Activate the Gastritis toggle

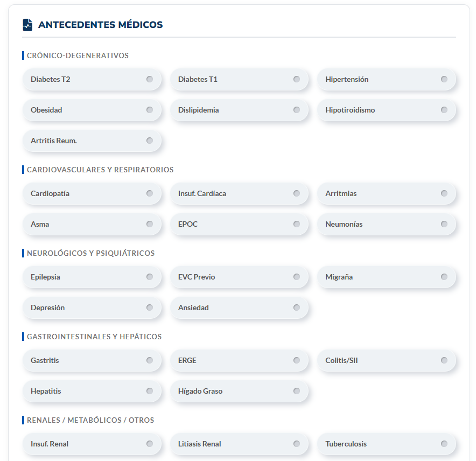point(149,360)
